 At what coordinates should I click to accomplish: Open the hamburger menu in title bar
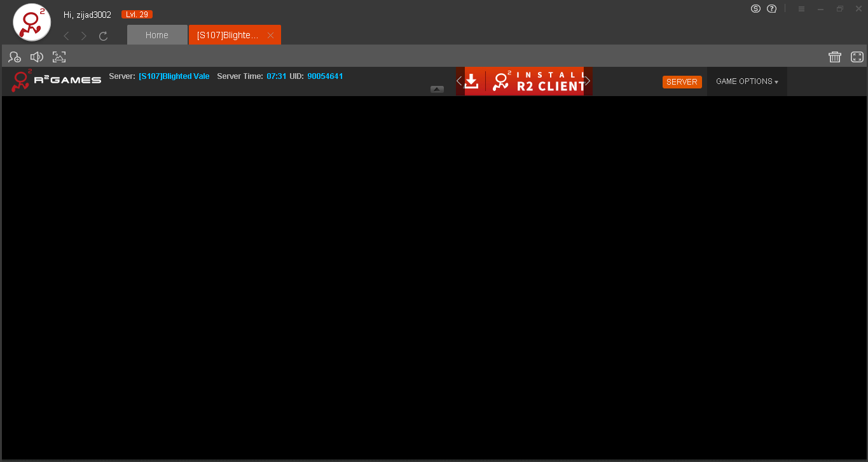click(801, 9)
